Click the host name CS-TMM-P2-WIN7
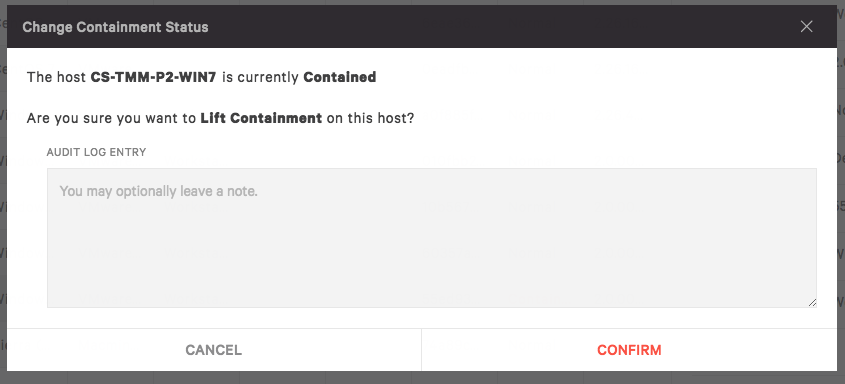 154,77
